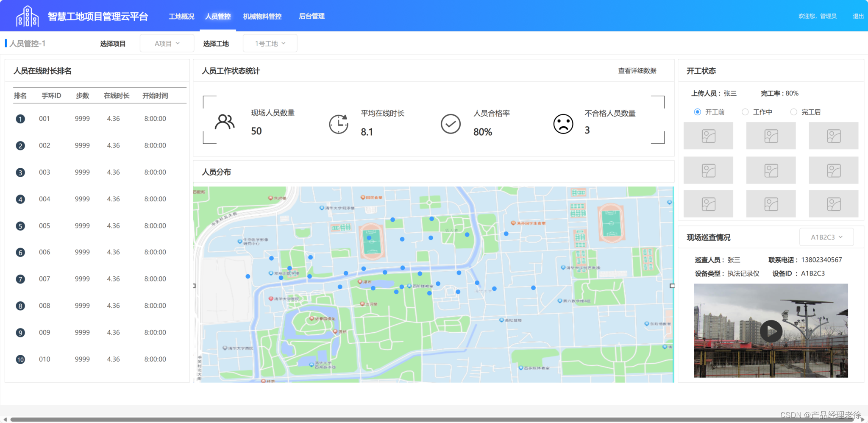868x423 pixels.
Task: Switch to 机械物料管控 tab
Action: pyautogui.click(x=262, y=16)
